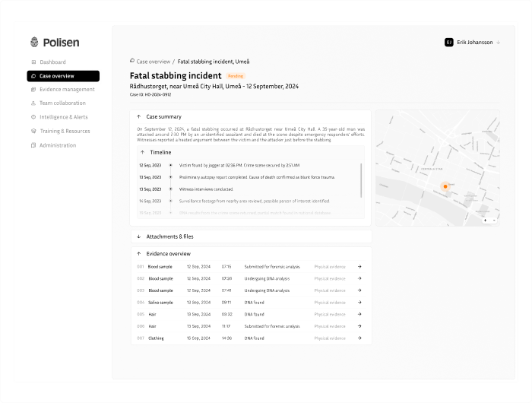Screen dimensions: 532x403
Task: Click the Evidence management icon
Action: 33,89
